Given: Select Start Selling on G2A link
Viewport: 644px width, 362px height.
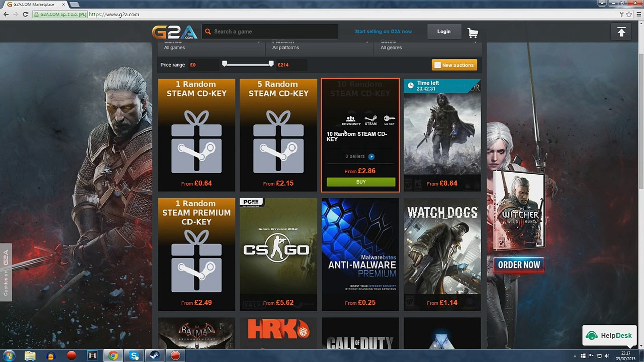Looking at the screenshot, I should [x=383, y=31].
